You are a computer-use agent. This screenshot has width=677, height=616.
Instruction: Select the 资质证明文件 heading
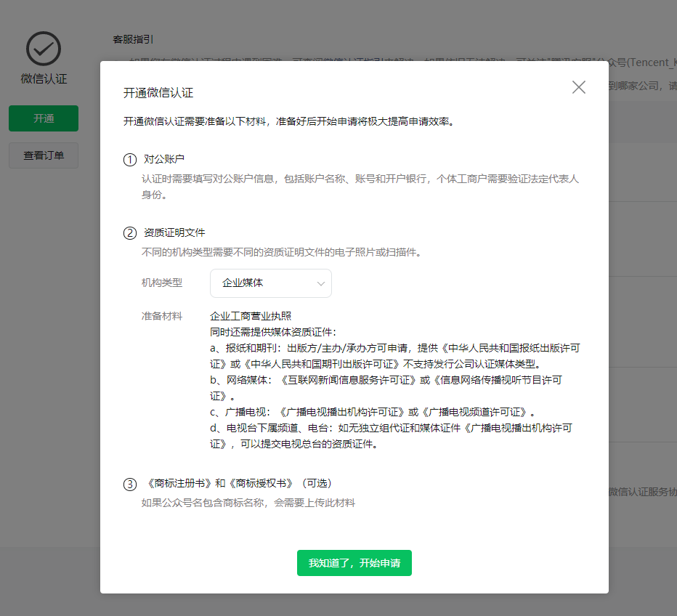174,232
